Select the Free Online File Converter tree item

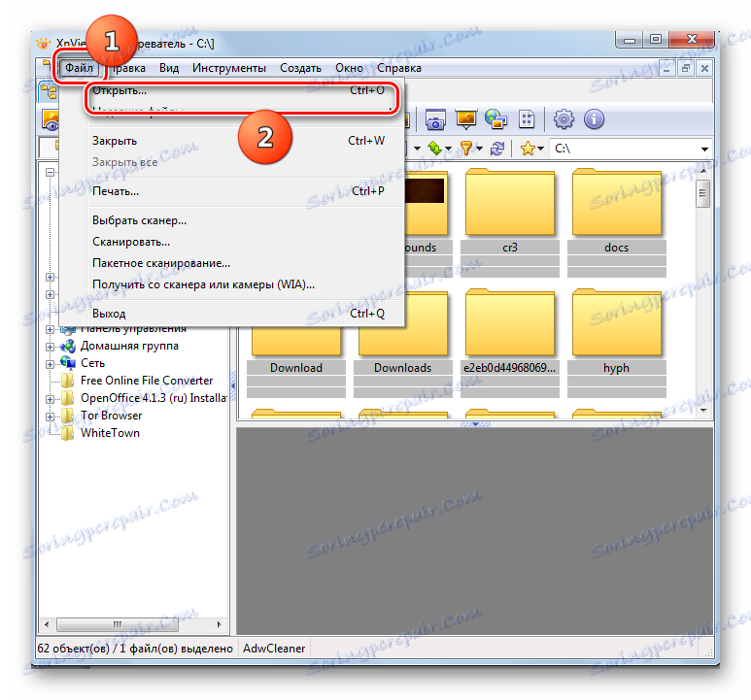pyautogui.click(x=147, y=381)
